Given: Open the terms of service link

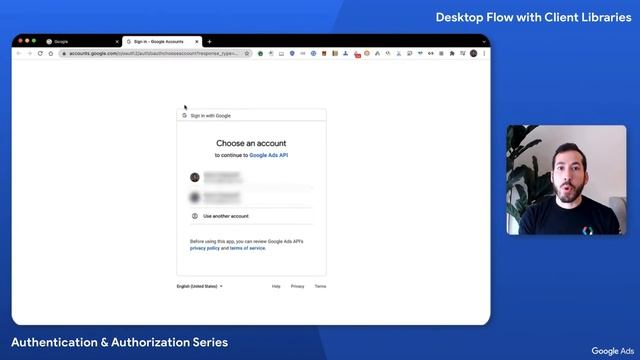Looking at the screenshot, I should click(247, 248).
